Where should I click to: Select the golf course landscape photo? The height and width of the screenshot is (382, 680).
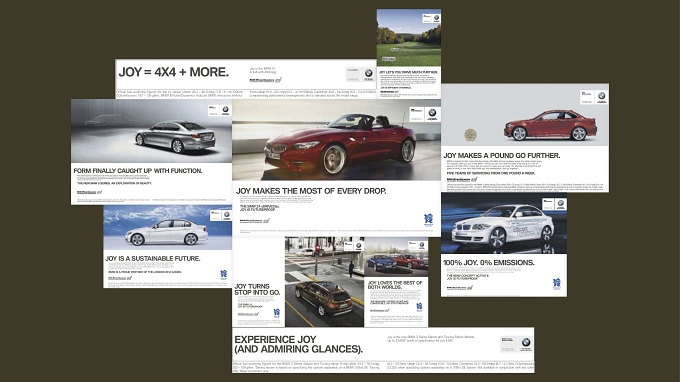tap(409, 38)
